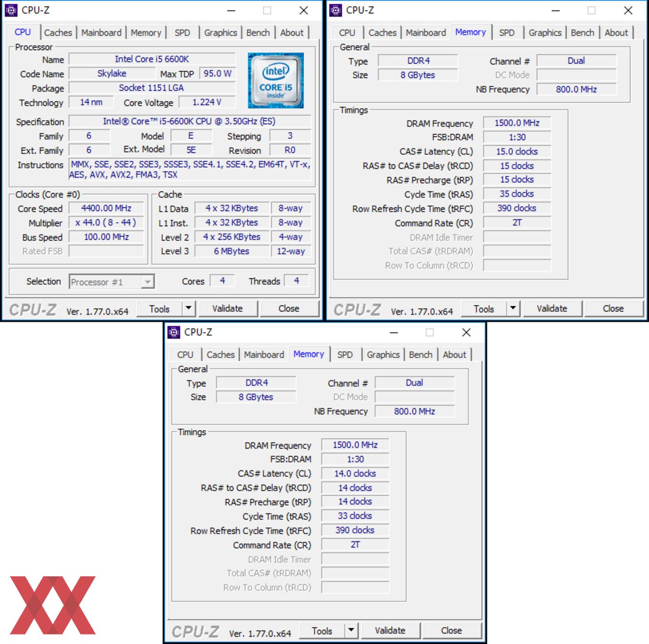Click the Max TDP value 95.0 W

(218, 73)
